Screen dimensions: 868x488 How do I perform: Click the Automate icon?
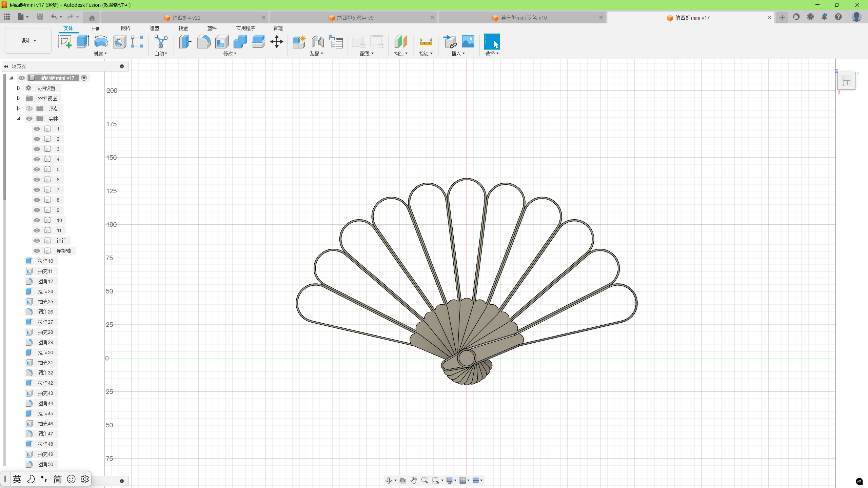point(161,42)
